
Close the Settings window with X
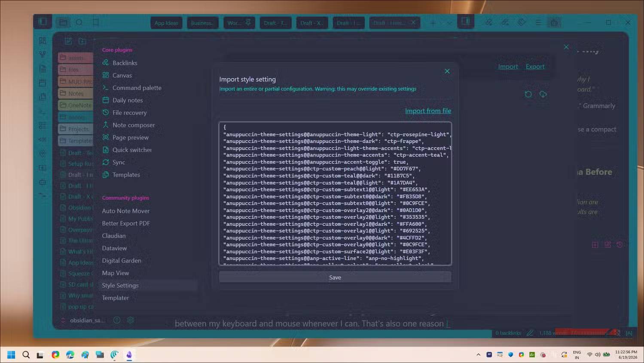click(566, 47)
